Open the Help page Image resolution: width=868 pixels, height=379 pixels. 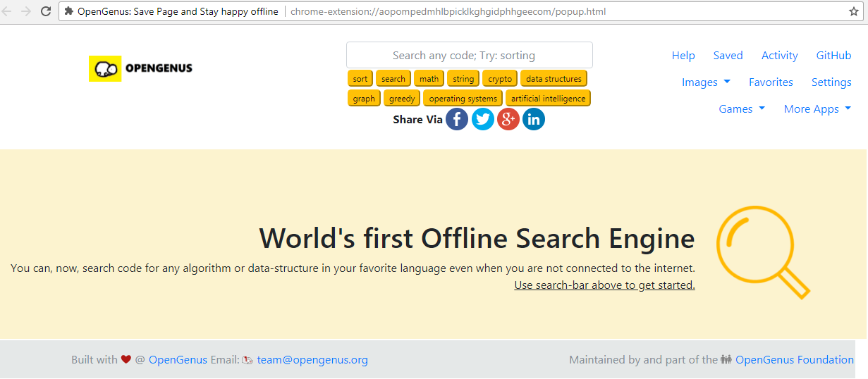(683, 56)
